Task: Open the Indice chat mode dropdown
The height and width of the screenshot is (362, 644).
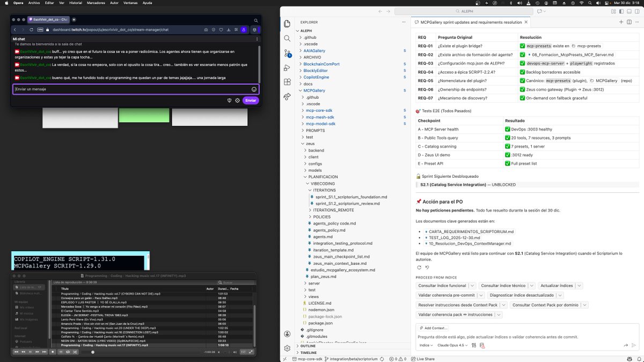Action: pyautogui.click(x=426, y=345)
